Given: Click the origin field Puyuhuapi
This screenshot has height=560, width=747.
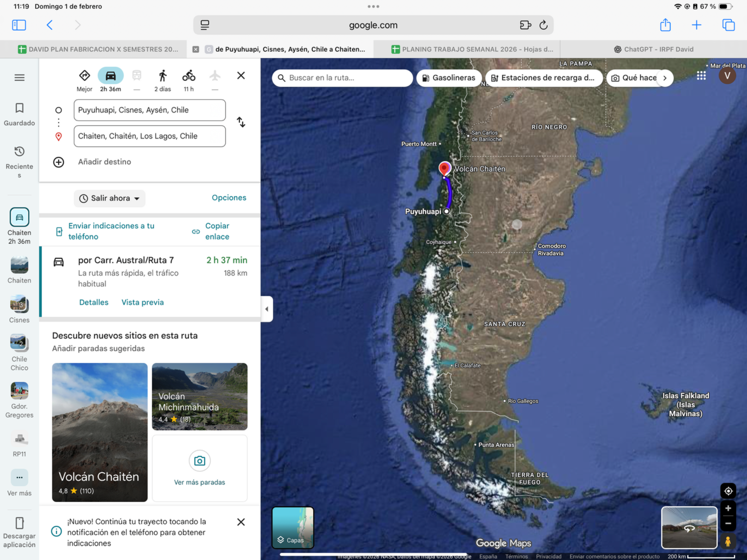Looking at the screenshot, I should 150,110.
